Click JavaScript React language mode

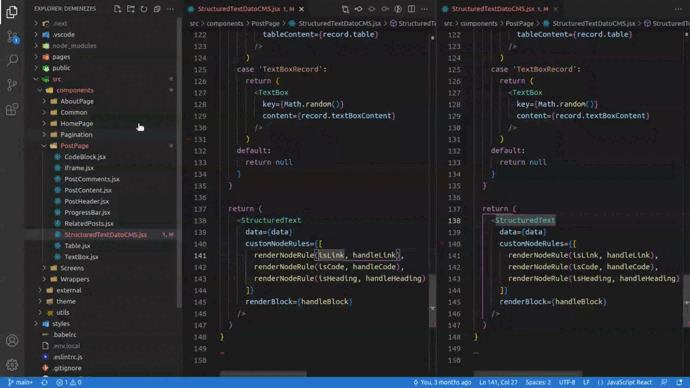629,382
